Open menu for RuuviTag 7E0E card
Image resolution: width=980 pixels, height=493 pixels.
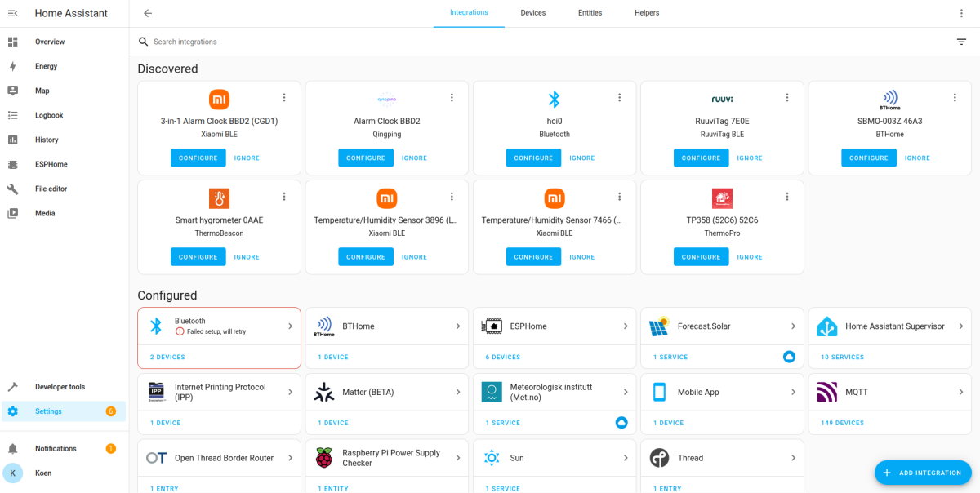[787, 97]
